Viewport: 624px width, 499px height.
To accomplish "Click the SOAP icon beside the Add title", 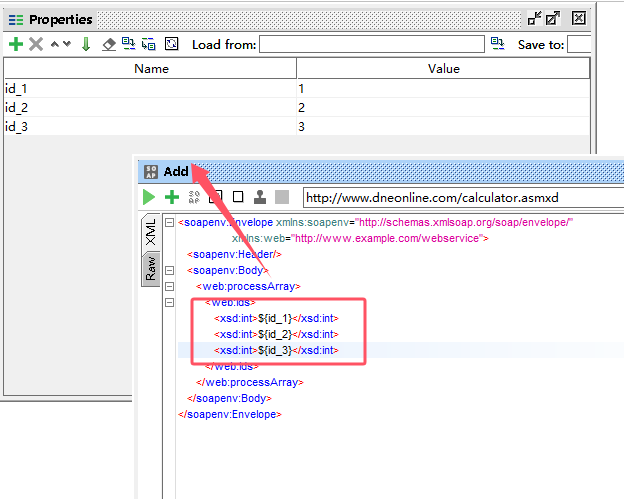I will (151, 172).
